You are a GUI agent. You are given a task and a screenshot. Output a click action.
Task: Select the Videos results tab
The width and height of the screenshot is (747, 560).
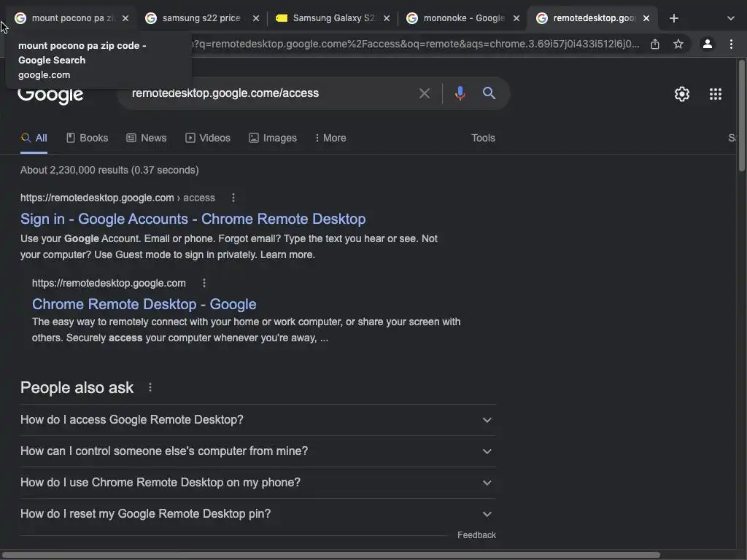(208, 138)
